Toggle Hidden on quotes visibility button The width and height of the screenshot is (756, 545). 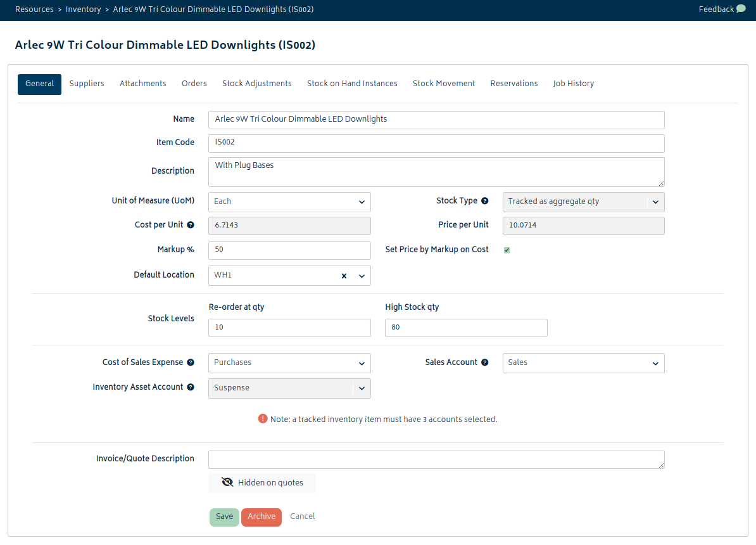[261, 483]
